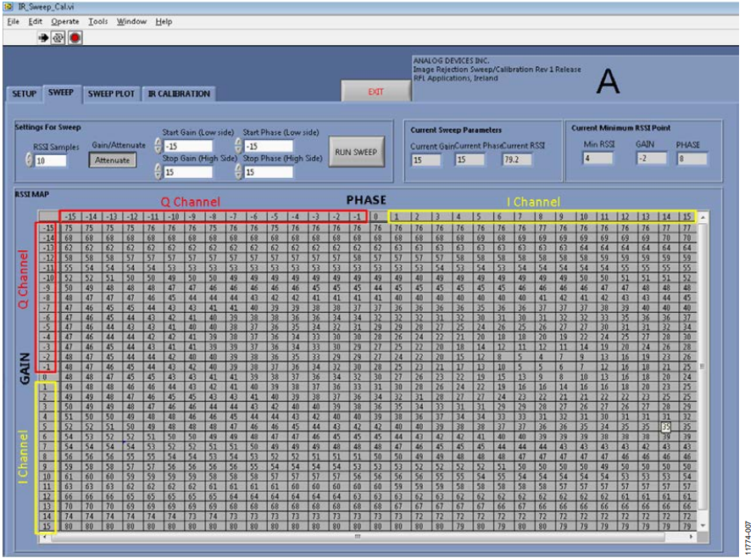The width and height of the screenshot is (756, 558).
Task: Click the Start Phase stepper arrows
Action: [238, 146]
